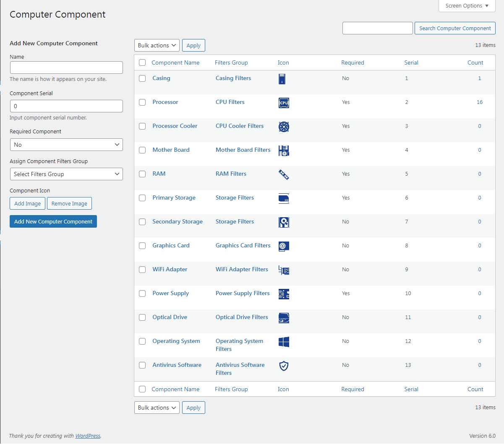Screen dimensions: 504x444
Task: Click the fan icon for Processor Cooler
Action: 284,127
